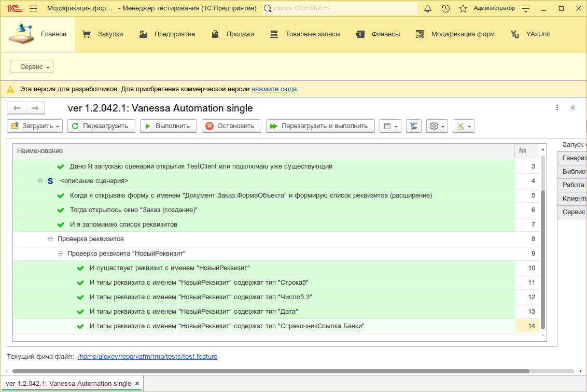
Task: Open the gear settings dropdown
Action: coord(437,126)
